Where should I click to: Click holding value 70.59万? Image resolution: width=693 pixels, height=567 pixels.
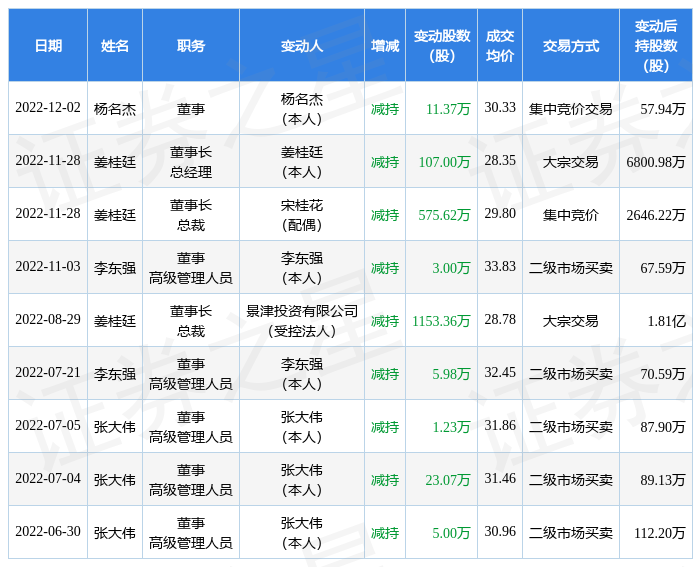click(663, 374)
